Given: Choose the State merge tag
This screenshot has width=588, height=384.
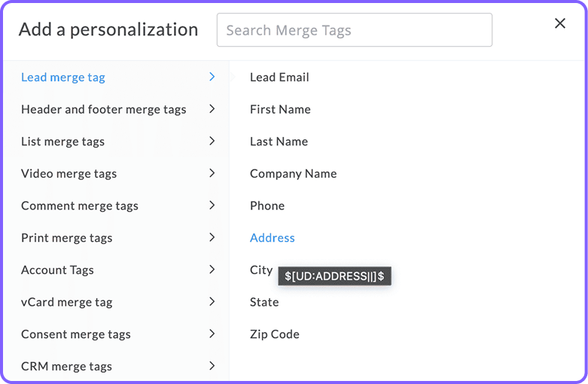Looking at the screenshot, I should (x=264, y=302).
